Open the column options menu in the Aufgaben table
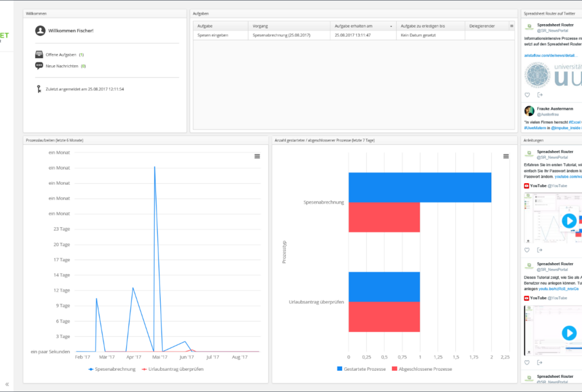The image size is (582, 392). click(512, 26)
